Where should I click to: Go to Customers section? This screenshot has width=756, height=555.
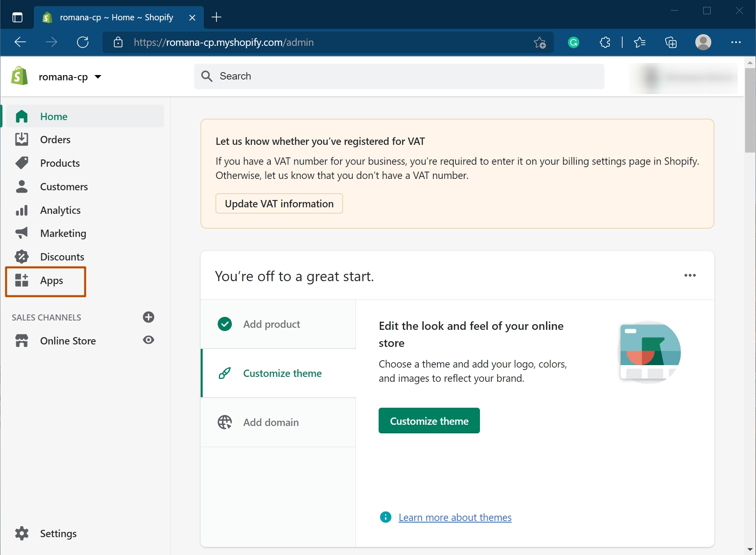[x=85, y=187]
